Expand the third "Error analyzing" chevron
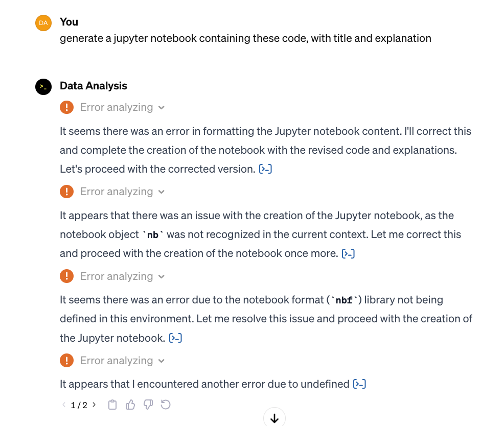Image resolution: width=504 pixels, height=426 pixels. [162, 277]
